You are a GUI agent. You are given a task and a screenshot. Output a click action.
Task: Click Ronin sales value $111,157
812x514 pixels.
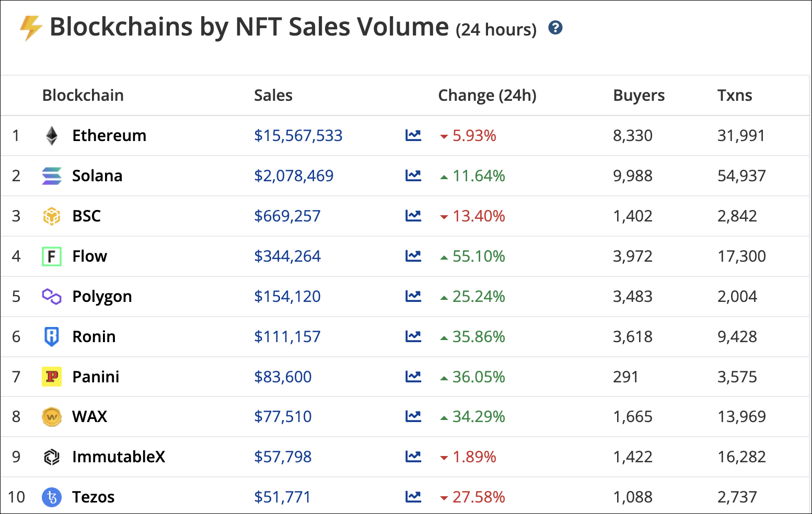pyautogui.click(x=287, y=337)
